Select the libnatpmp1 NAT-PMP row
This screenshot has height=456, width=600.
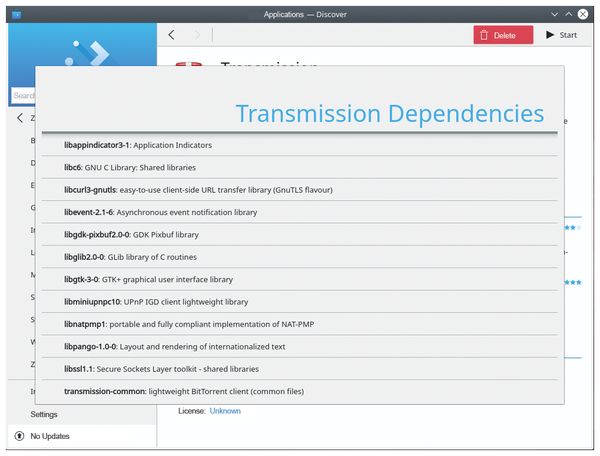click(x=300, y=324)
